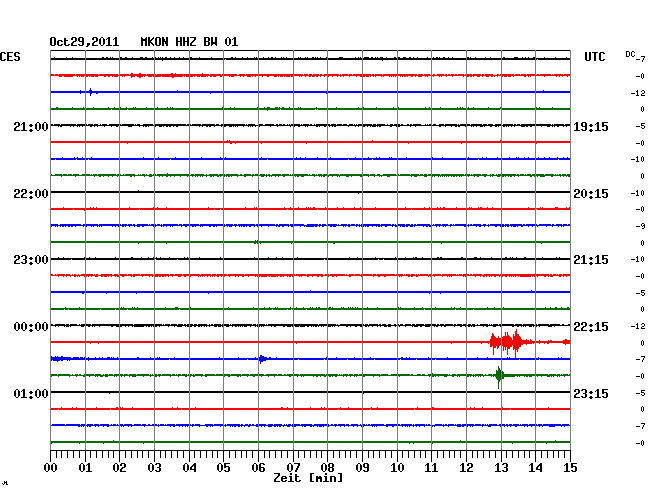Click the x-axis tick label 11
Screen dimensions: 650x494
pos(431,468)
